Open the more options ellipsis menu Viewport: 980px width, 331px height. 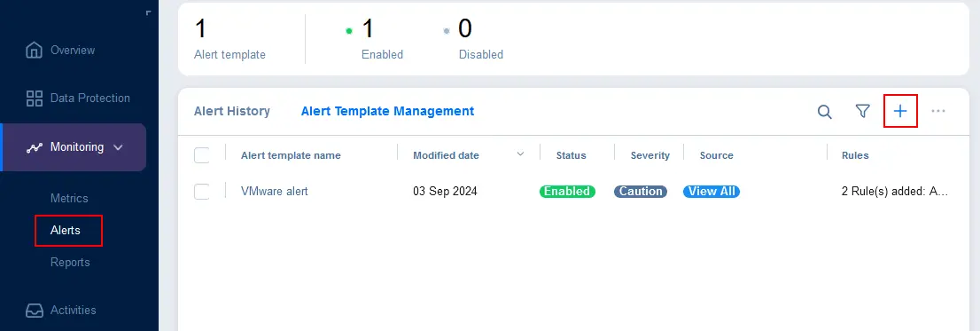click(938, 112)
